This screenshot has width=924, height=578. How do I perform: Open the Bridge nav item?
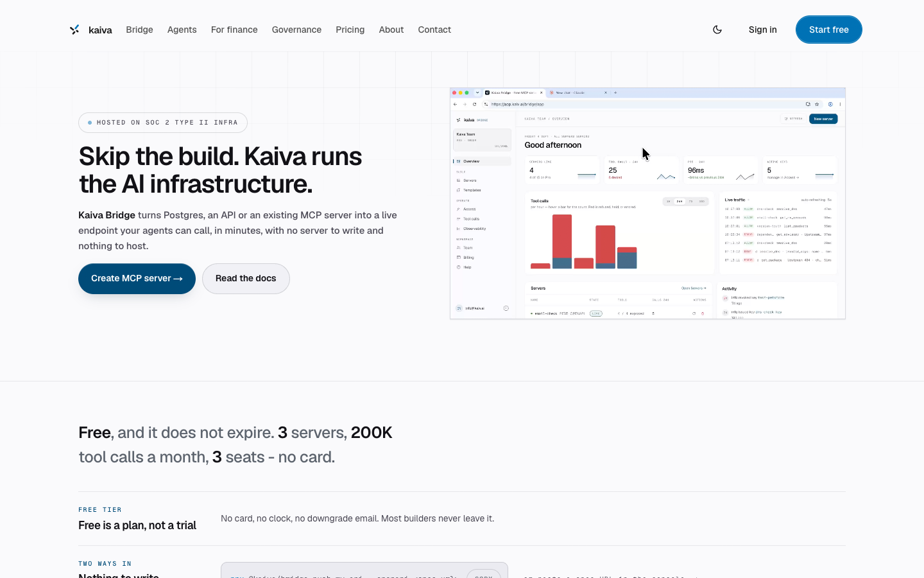tap(139, 30)
